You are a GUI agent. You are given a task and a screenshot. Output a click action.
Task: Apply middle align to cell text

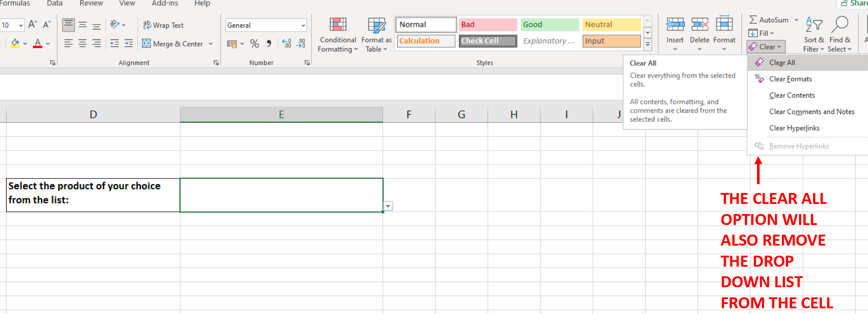[82, 25]
